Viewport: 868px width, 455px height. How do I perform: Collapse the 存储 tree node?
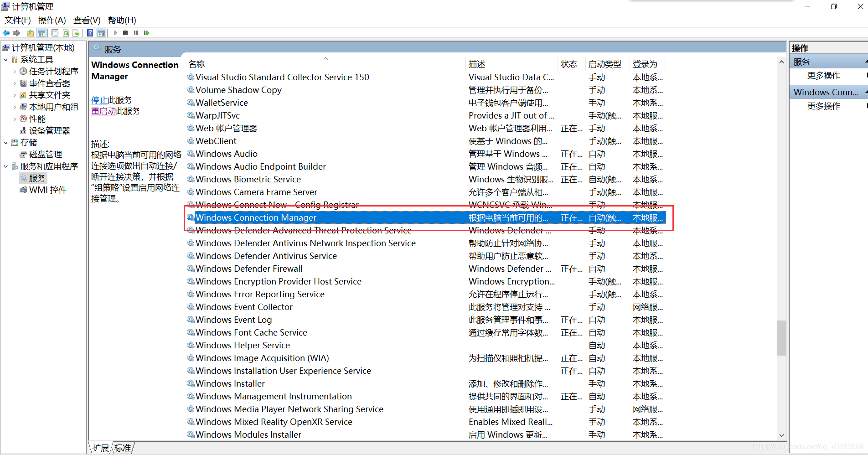[5, 142]
